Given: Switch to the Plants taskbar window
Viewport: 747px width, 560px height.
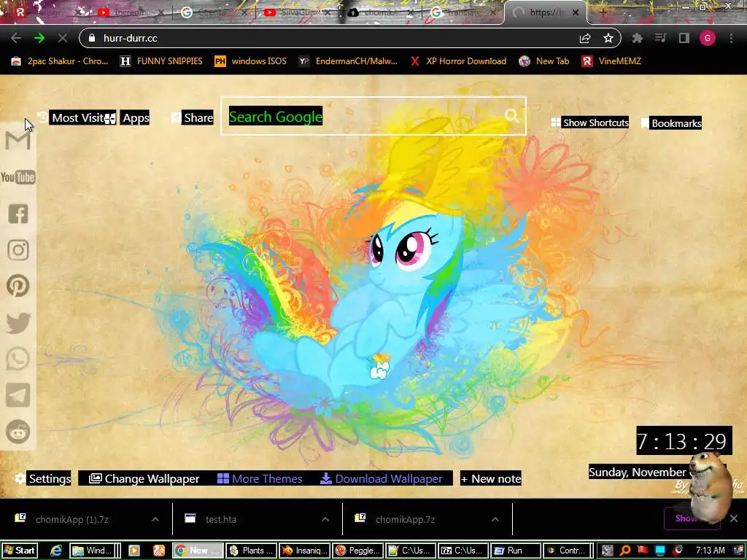Looking at the screenshot, I should (x=251, y=551).
